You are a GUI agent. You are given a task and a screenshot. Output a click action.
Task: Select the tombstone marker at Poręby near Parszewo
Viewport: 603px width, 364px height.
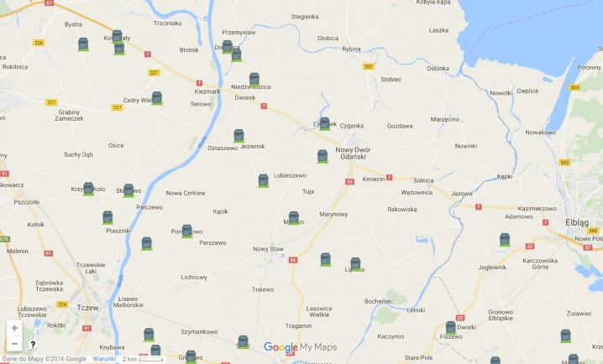[x=187, y=231]
